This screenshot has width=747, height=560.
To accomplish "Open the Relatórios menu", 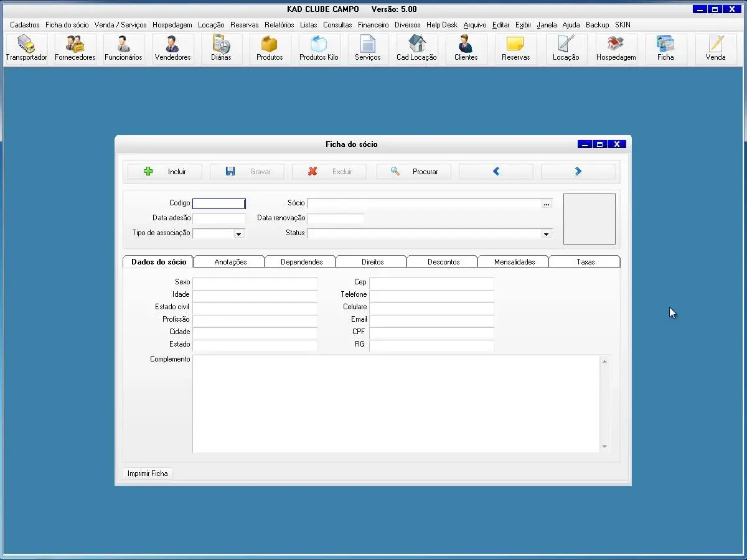I will 279,25.
